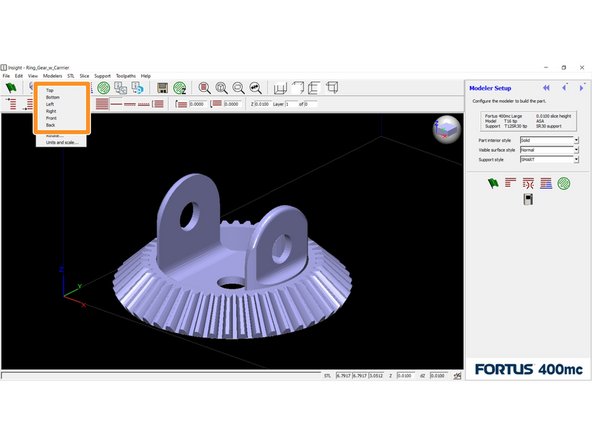
Task: Click the green flag finish icon in the toolbar
Action: (11, 88)
